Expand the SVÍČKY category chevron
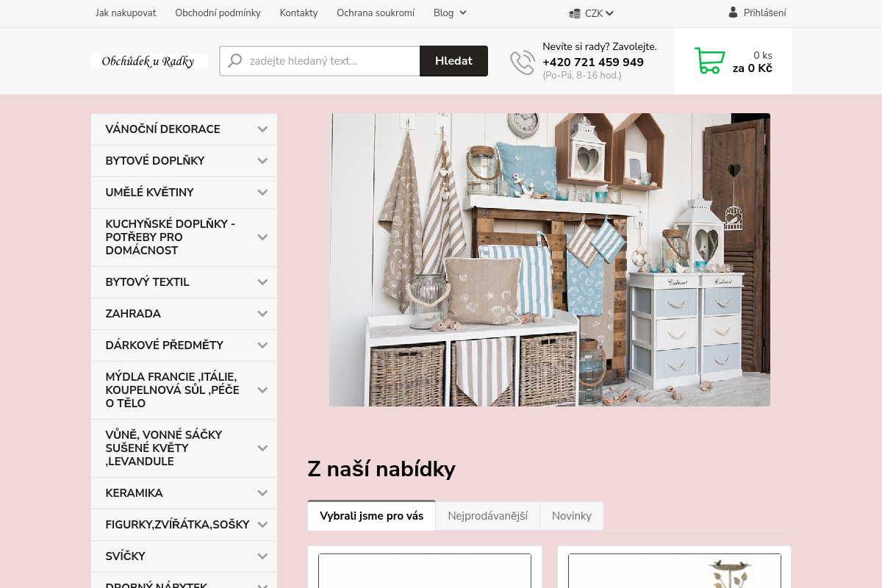The height and width of the screenshot is (588, 882). pyautogui.click(x=262, y=556)
